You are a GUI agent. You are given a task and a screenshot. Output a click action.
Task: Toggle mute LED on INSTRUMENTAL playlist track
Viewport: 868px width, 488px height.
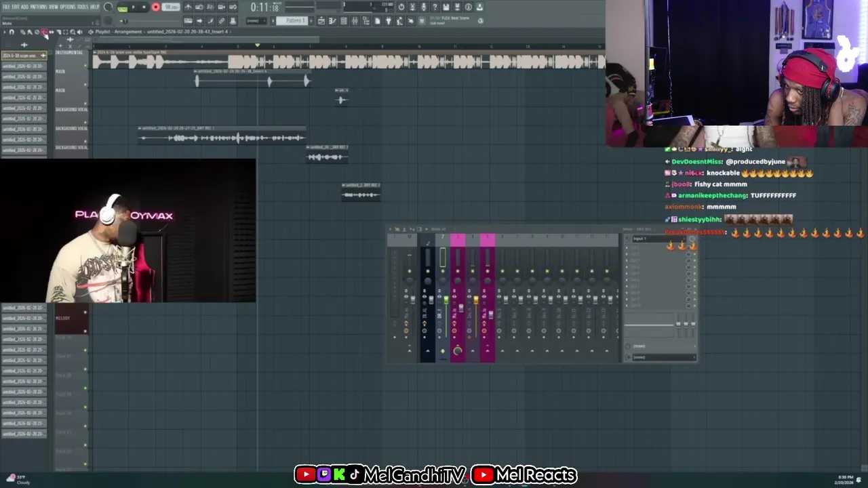tap(86, 66)
